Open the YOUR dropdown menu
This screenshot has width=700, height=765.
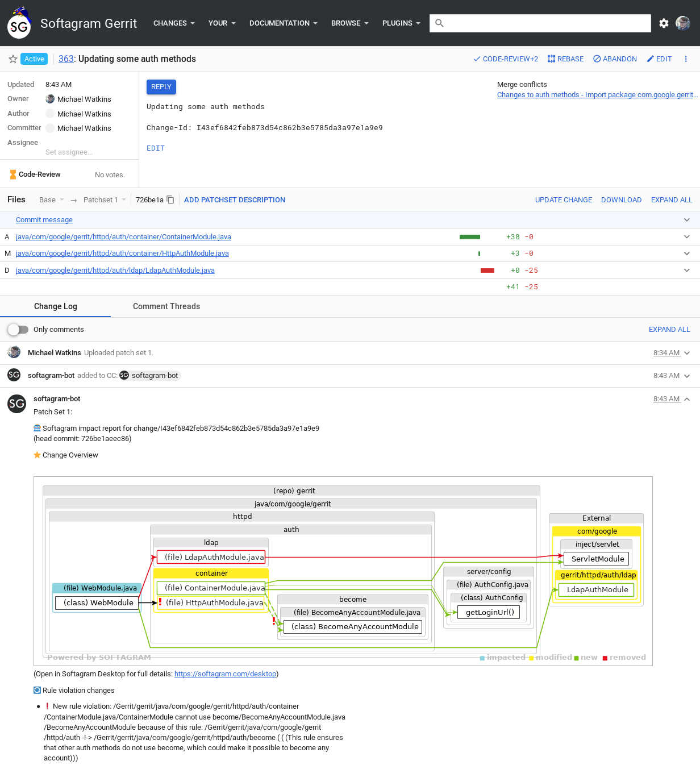coord(222,23)
